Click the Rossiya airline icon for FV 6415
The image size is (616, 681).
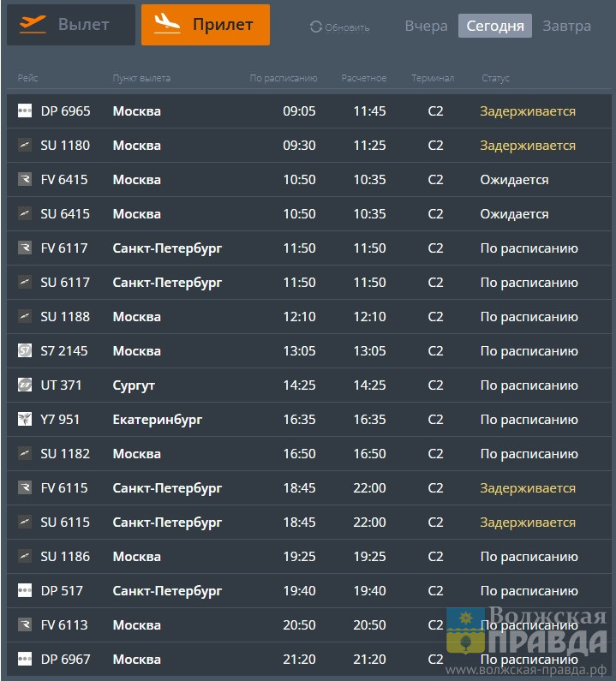pos(24,179)
